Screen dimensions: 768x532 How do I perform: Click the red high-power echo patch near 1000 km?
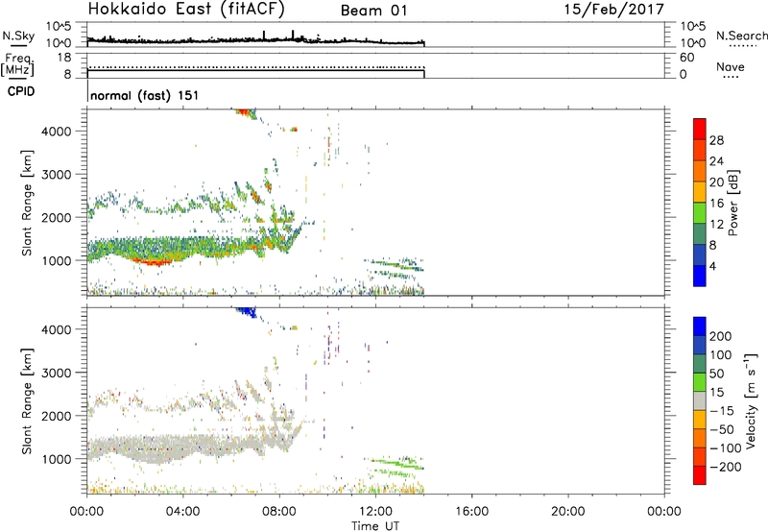point(154,262)
